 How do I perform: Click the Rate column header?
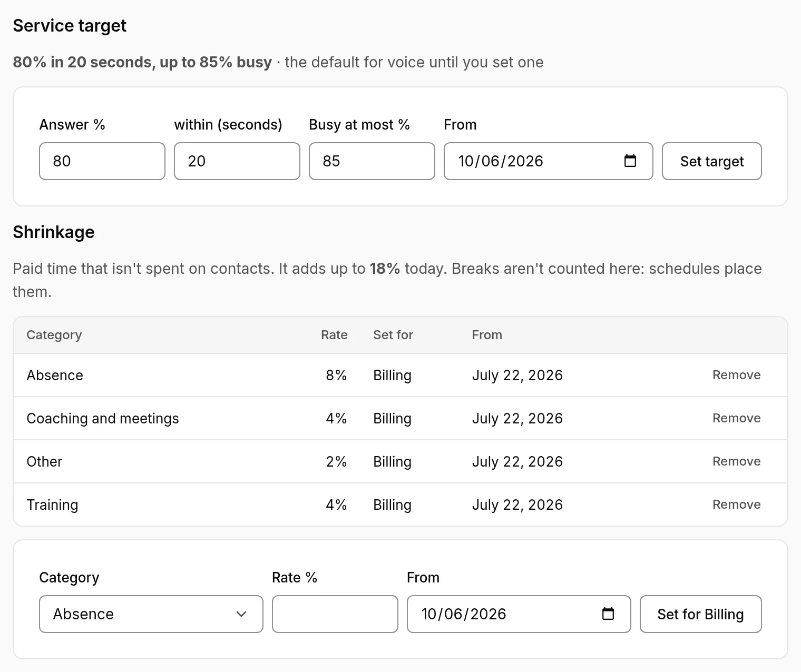point(334,335)
